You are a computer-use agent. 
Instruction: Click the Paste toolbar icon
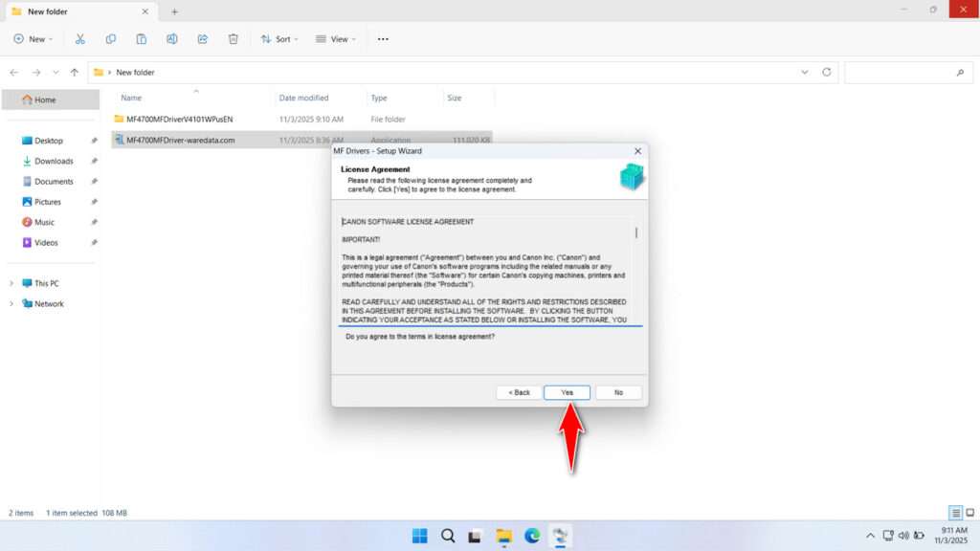142,38
